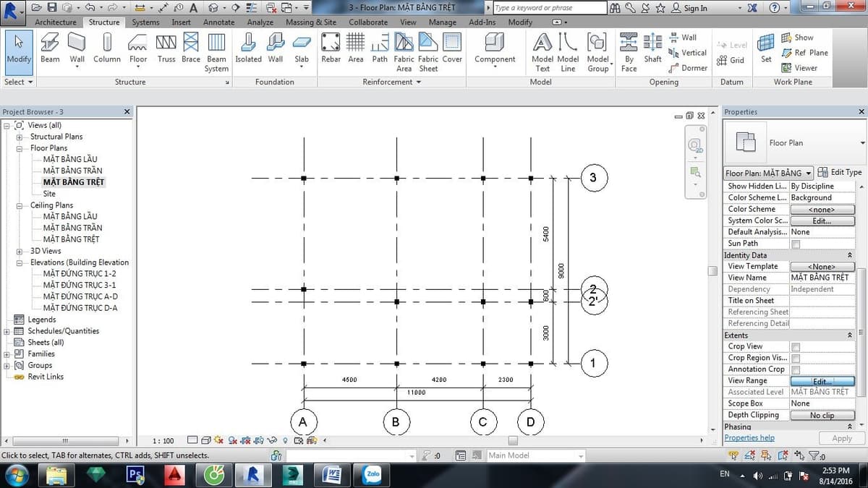Image resolution: width=868 pixels, height=488 pixels.
Task: Follow the Properties help link
Action: [x=749, y=438]
